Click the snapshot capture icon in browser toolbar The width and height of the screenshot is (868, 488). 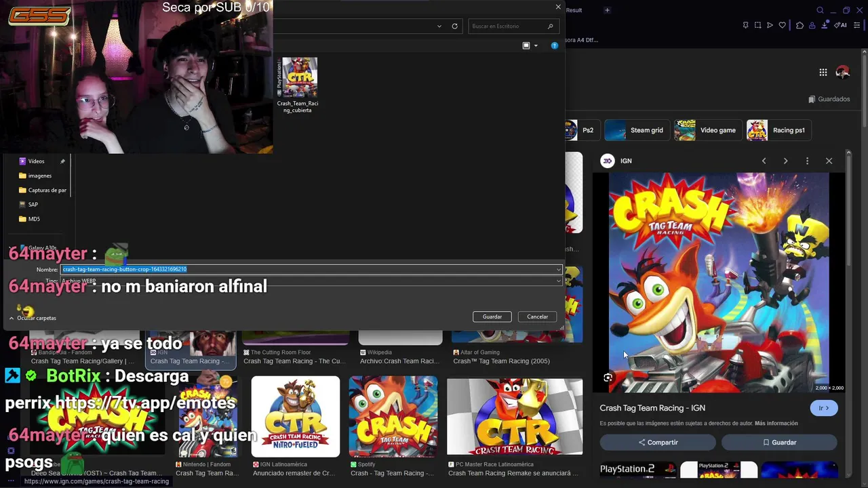757,25
